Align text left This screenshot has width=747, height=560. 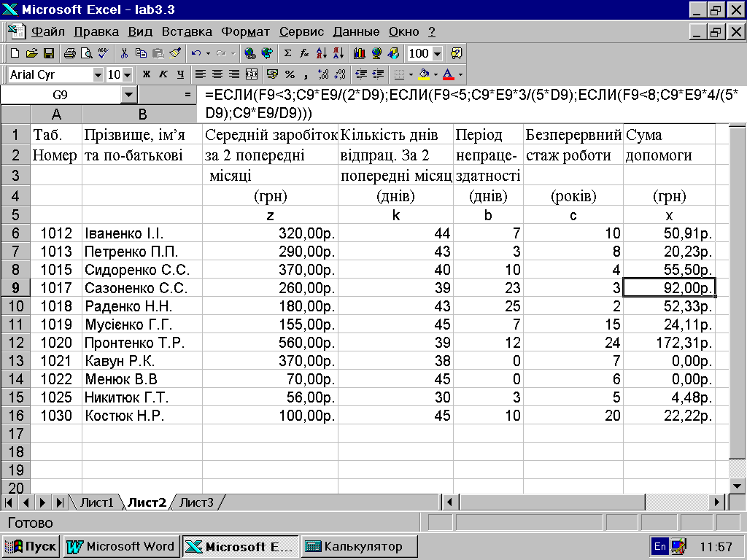pos(200,74)
